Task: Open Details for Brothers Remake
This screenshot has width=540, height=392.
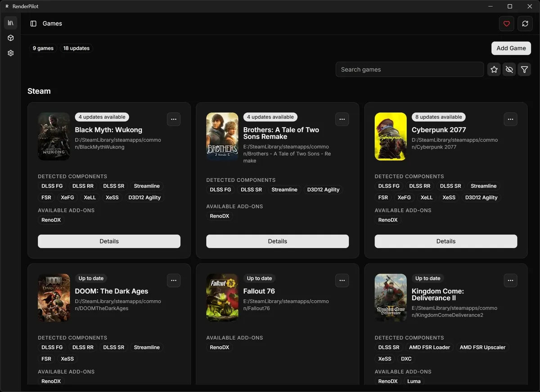Action: tap(277, 241)
